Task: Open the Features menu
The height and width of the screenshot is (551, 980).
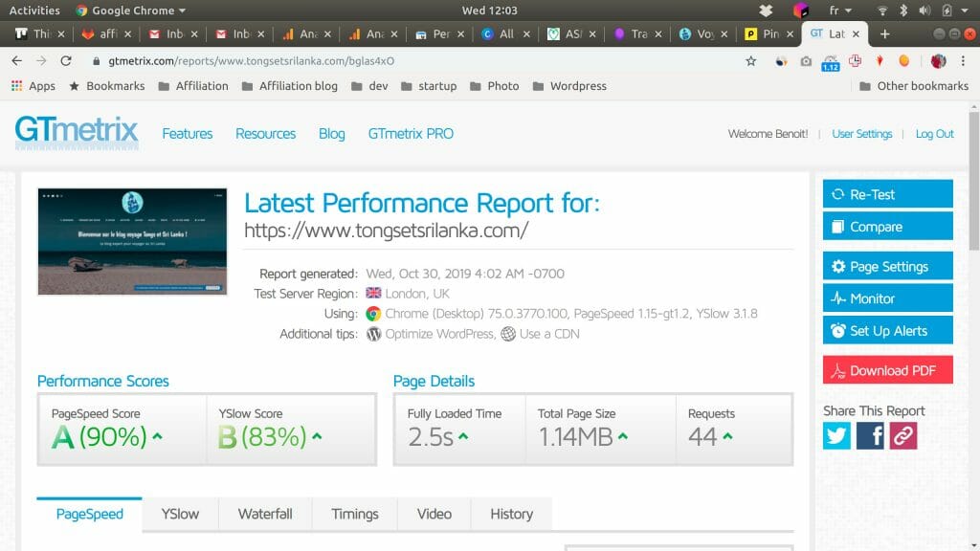Action: (x=187, y=134)
